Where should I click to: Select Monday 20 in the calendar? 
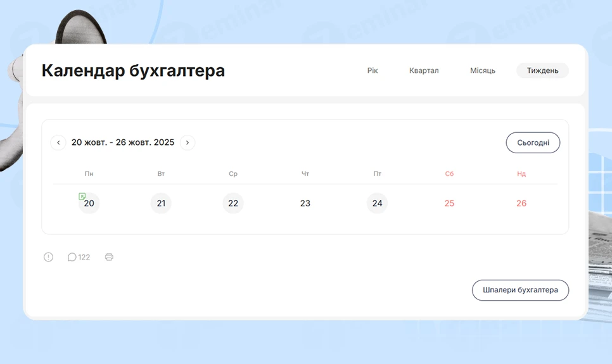(89, 204)
